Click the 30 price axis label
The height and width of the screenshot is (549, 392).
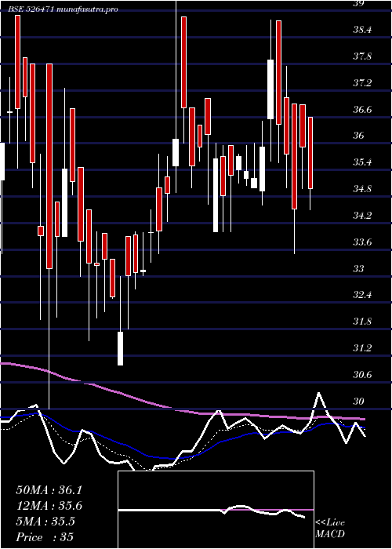[359, 402]
